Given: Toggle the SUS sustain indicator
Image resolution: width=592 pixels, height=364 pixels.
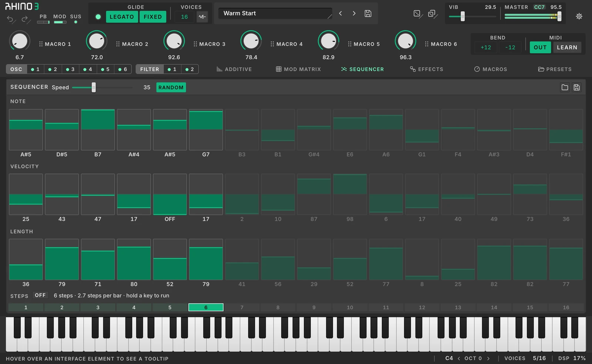Looking at the screenshot, I should (75, 22).
